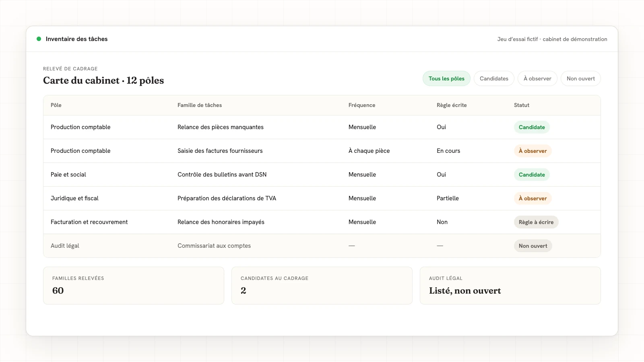Click "À observer" badge for Saisie des factures
This screenshot has height=362, width=644.
(x=533, y=151)
